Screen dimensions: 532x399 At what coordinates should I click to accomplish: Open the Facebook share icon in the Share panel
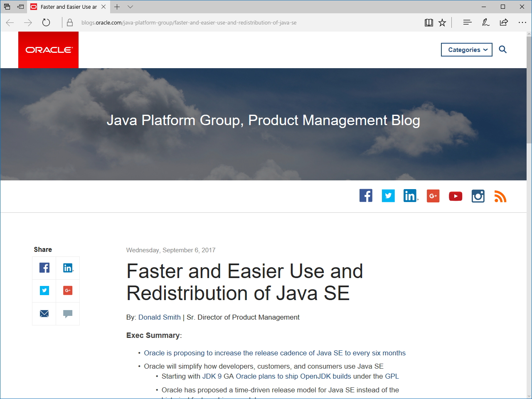click(44, 268)
